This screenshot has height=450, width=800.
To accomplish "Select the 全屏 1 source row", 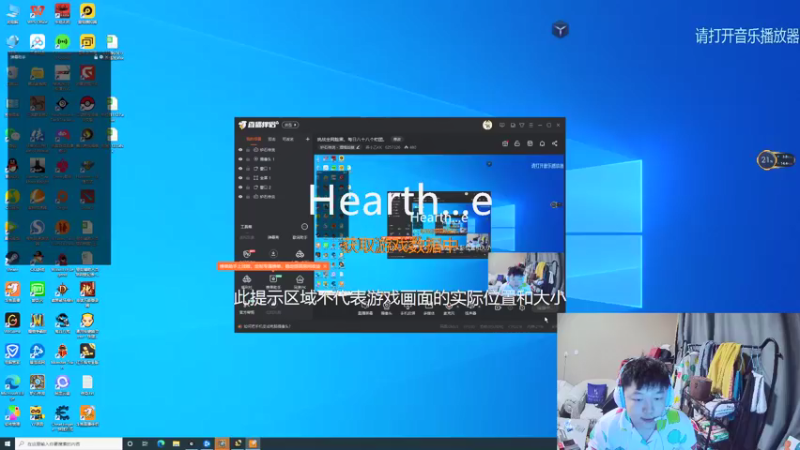I will (274, 178).
